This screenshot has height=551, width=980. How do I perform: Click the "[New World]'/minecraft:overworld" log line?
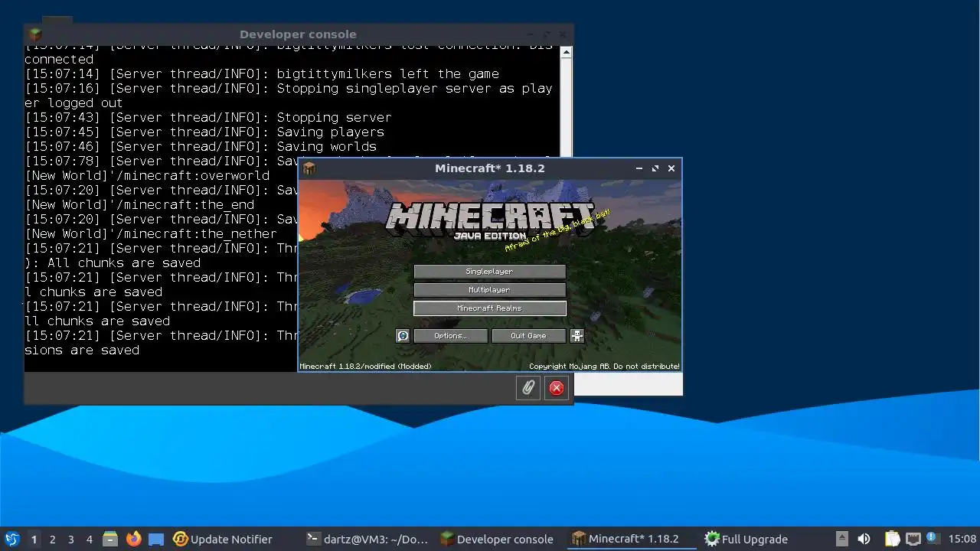point(147,176)
